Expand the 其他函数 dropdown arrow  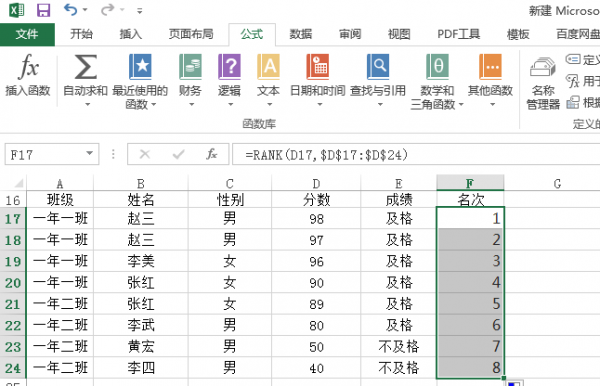coord(492,104)
